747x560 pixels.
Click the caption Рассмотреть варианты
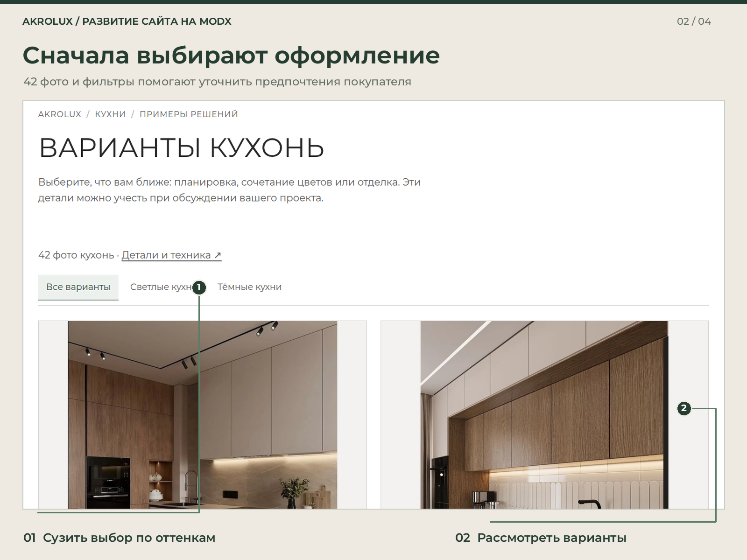[x=552, y=538]
